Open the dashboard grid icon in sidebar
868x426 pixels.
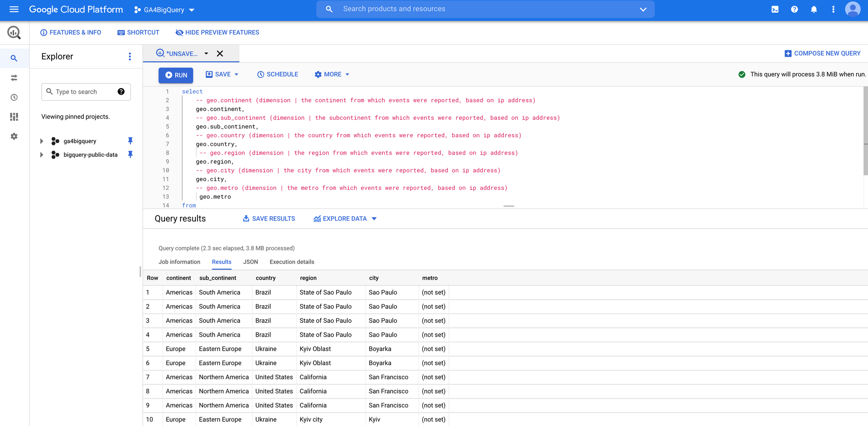pos(14,117)
